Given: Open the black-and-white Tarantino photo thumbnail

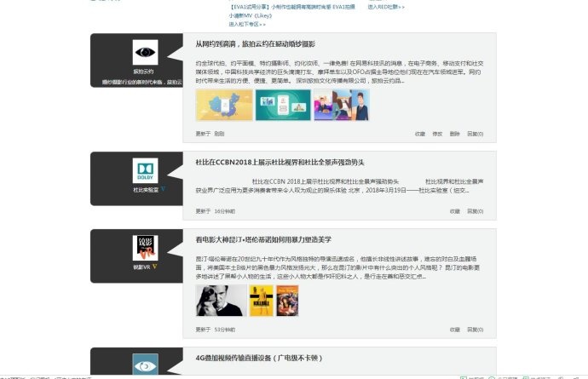Looking at the screenshot, I should pyautogui.click(x=218, y=299).
